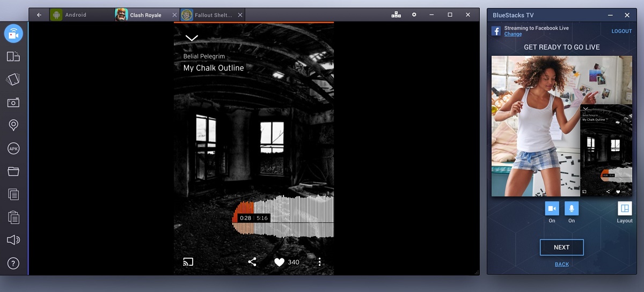644x292 pixels.
Task: Click the 0:28 elapsed time label
Action: [x=245, y=218]
